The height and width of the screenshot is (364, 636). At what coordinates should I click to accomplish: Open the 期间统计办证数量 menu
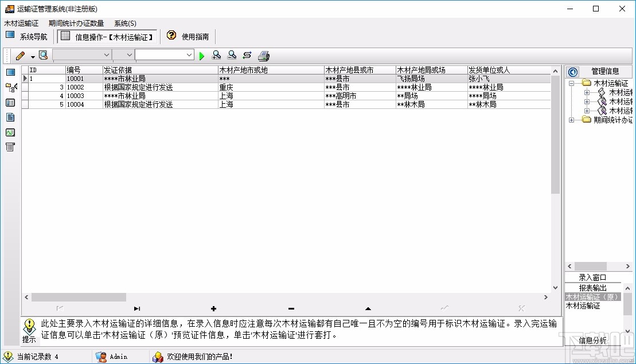point(76,24)
